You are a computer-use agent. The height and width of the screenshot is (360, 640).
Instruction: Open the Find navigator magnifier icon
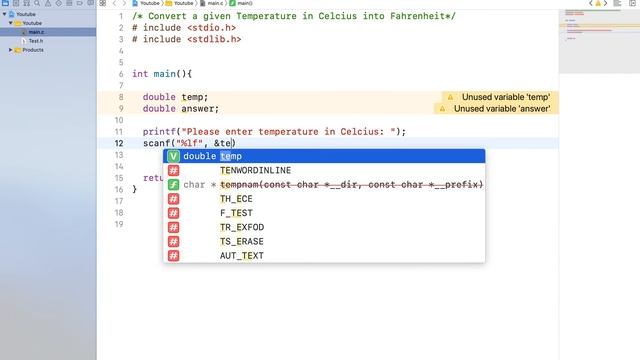37,3
